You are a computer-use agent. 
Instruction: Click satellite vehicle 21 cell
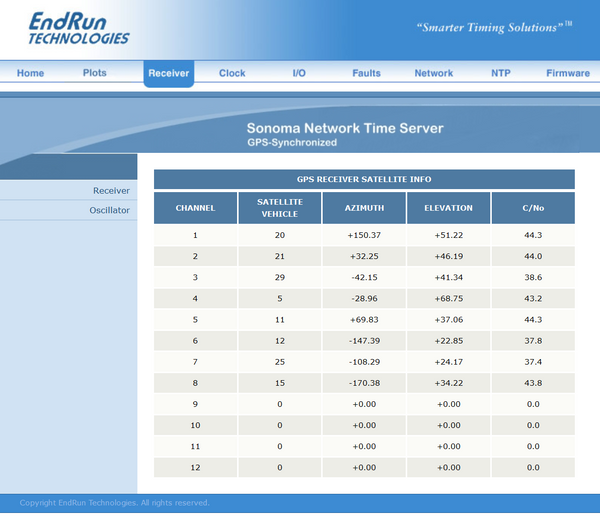[x=280, y=256]
